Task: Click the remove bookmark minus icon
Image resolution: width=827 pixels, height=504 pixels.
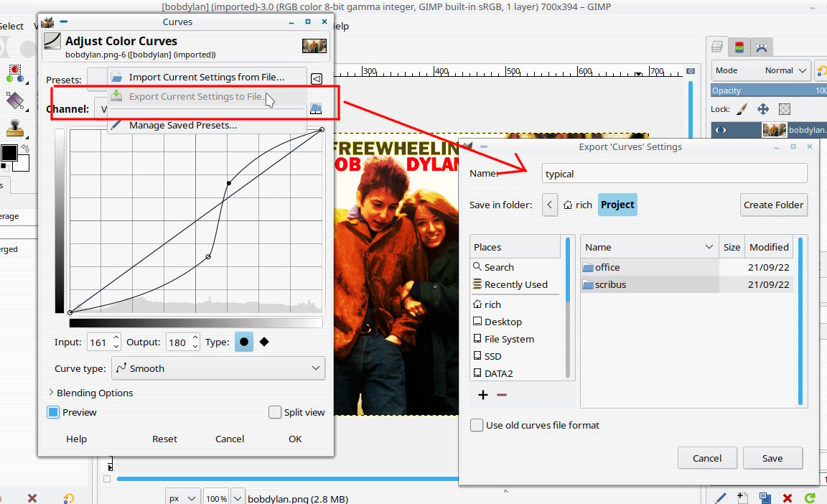Action: tap(502, 395)
